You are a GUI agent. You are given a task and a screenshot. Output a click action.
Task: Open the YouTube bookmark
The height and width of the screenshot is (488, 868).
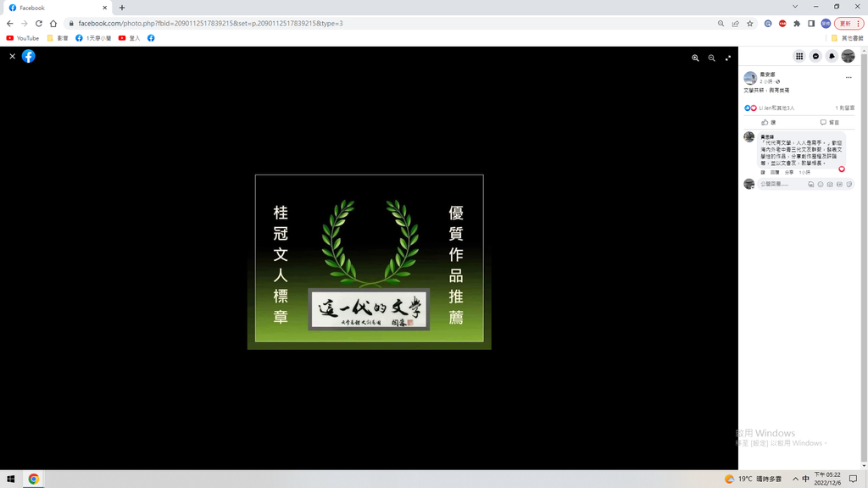(23, 38)
